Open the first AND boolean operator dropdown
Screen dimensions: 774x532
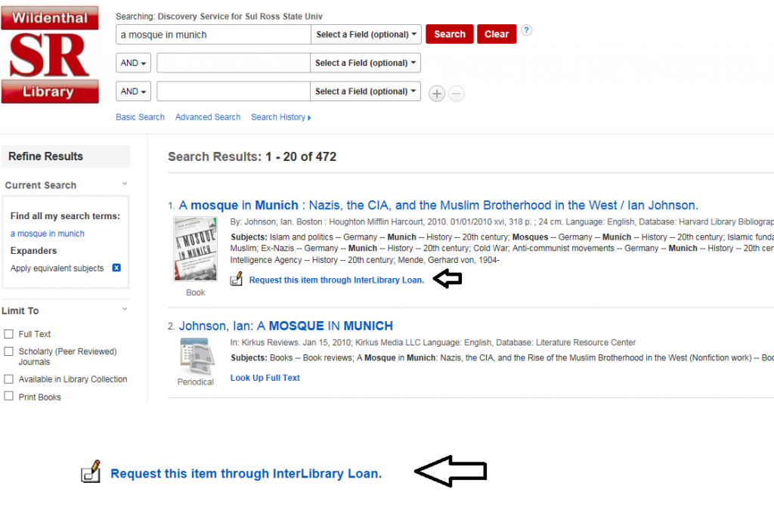pyautogui.click(x=133, y=63)
